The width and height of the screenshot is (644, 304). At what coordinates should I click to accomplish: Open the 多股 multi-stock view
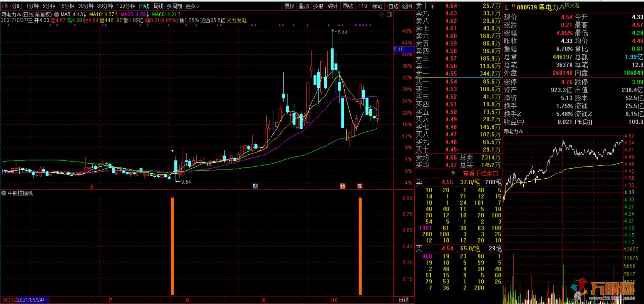click(318, 6)
